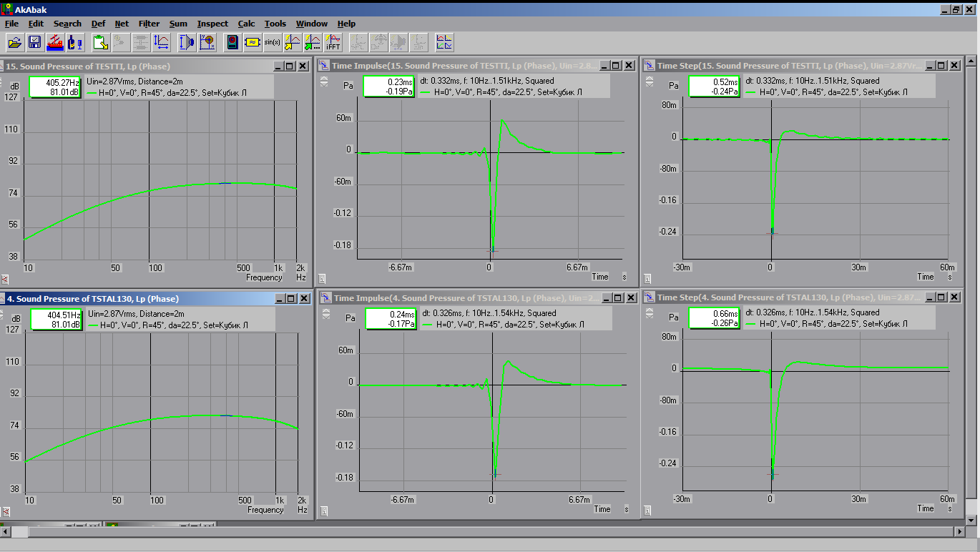This screenshot has width=980, height=552.
Task: Click the red ship toolbar icon
Action: coord(54,43)
